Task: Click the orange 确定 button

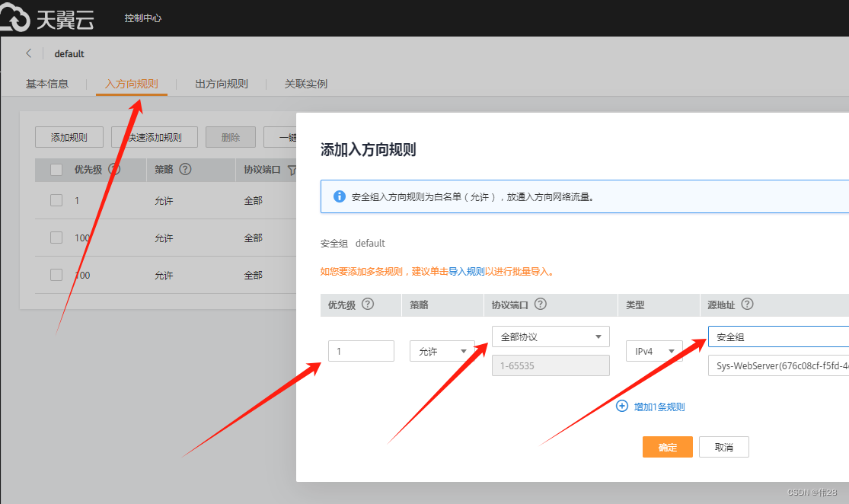Action: [667, 447]
